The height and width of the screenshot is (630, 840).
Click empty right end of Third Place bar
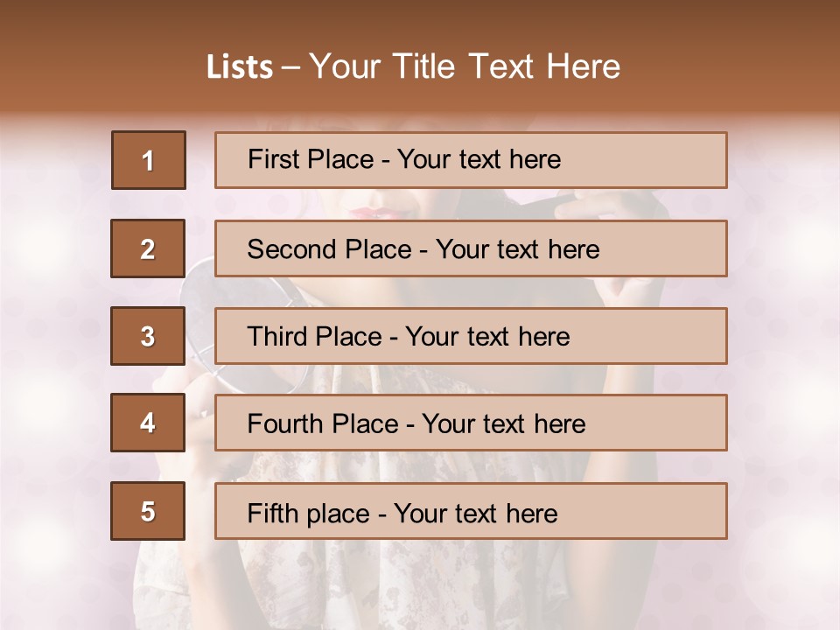coord(665,336)
